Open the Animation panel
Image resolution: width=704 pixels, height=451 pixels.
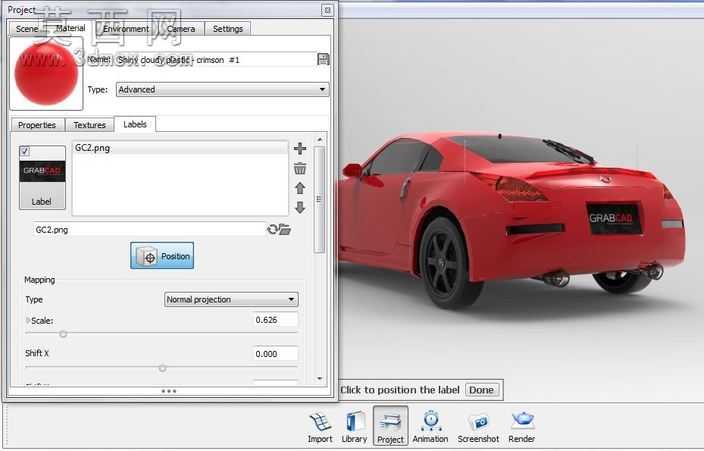430,427
